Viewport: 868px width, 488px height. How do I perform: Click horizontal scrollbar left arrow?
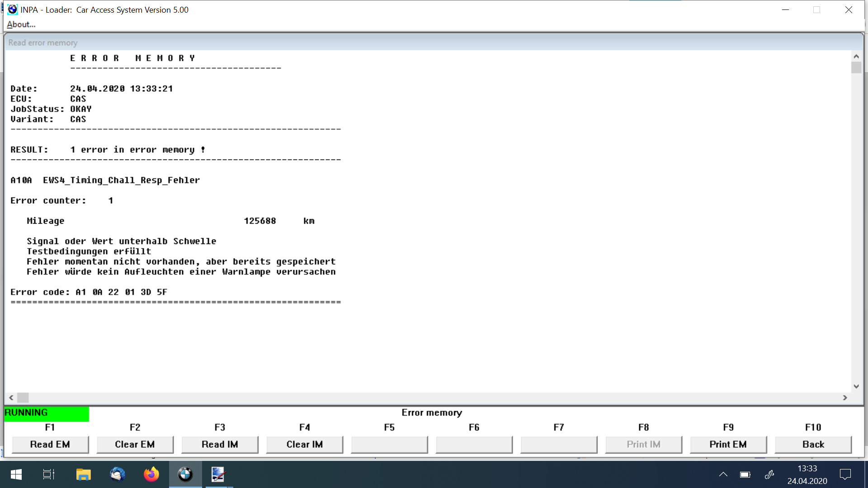pos(11,398)
